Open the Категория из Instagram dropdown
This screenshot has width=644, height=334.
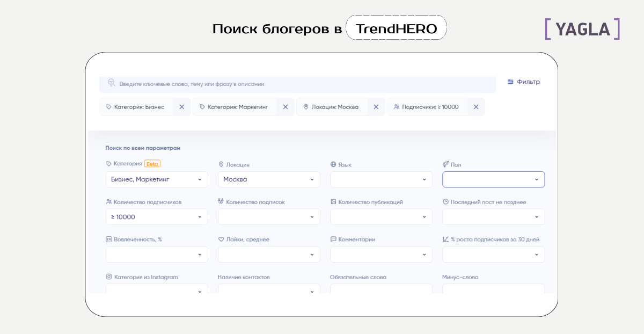point(157,289)
